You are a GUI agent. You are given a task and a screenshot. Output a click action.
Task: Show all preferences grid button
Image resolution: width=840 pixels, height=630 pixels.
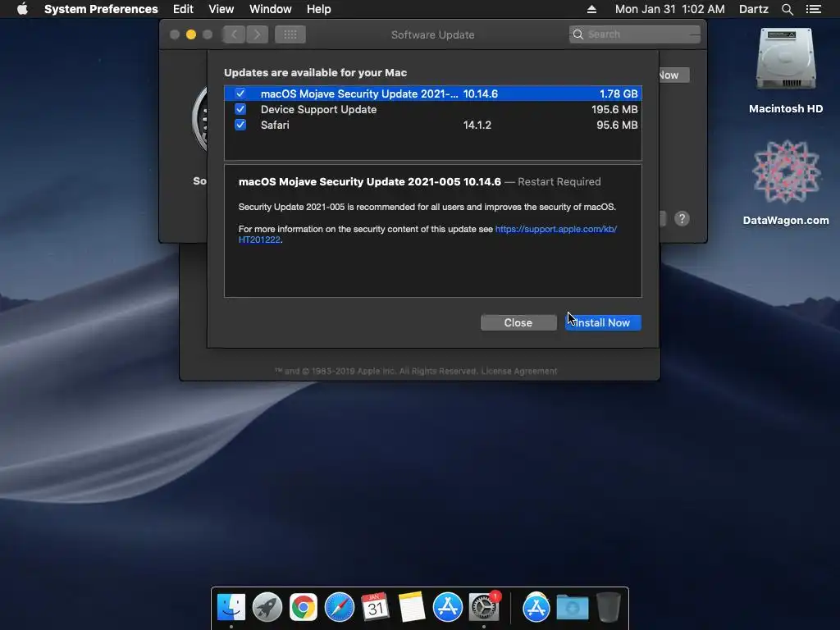[x=290, y=34]
